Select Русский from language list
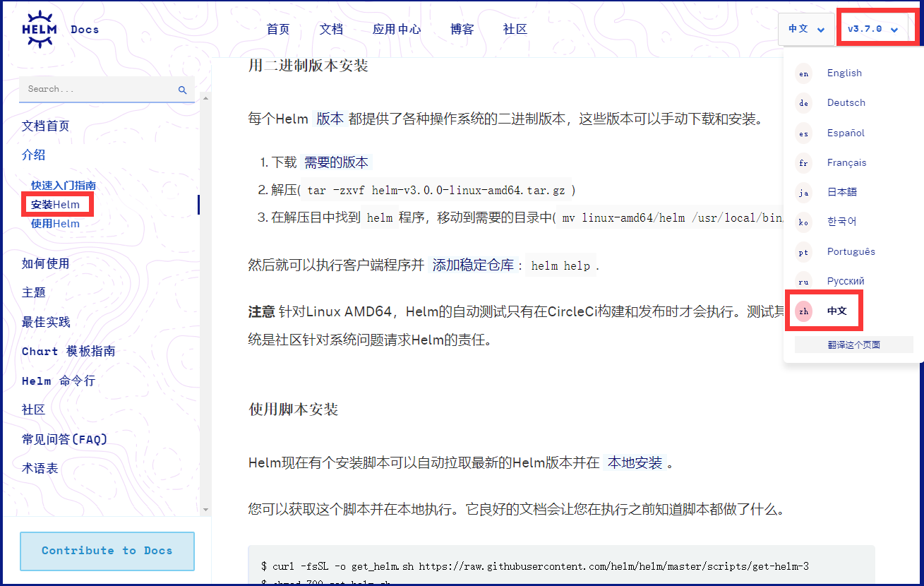The image size is (924, 586). (846, 281)
